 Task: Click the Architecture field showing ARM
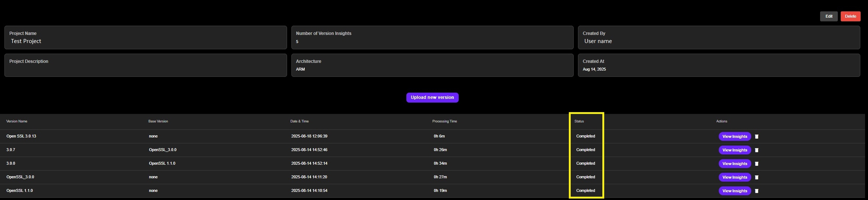click(x=432, y=66)
